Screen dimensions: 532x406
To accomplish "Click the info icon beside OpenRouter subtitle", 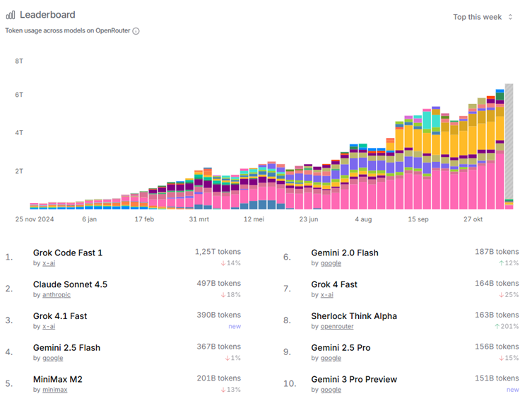I will pyautogui.click(x=136, y=31).
